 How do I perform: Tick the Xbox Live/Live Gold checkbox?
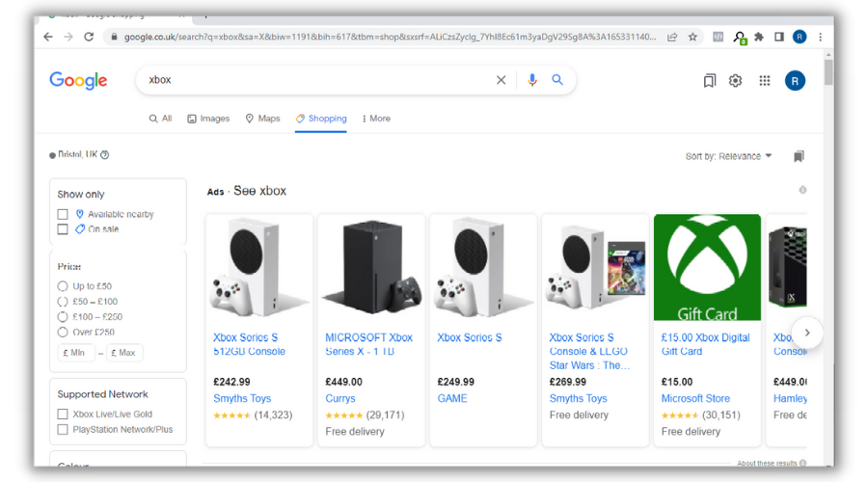(63, 414)
